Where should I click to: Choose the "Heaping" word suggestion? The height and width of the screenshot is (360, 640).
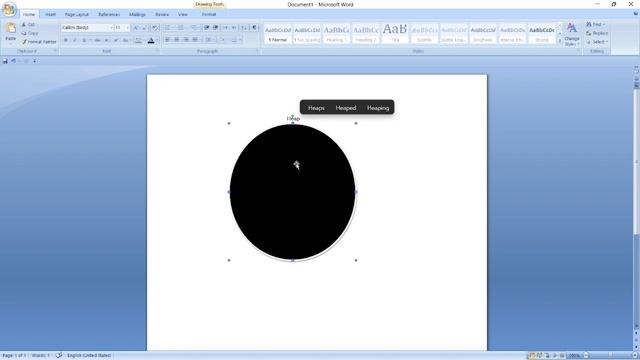[378, 108]
